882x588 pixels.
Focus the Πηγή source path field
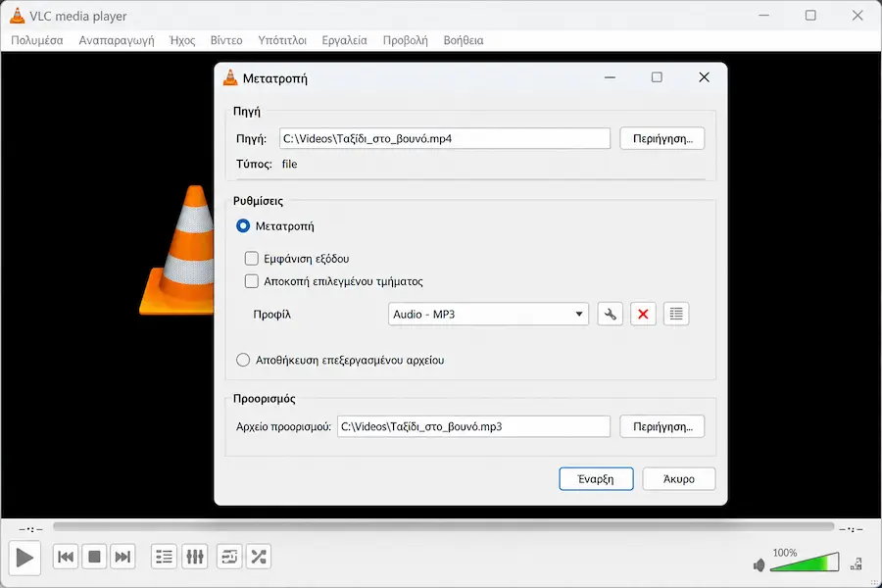[445, 138]
